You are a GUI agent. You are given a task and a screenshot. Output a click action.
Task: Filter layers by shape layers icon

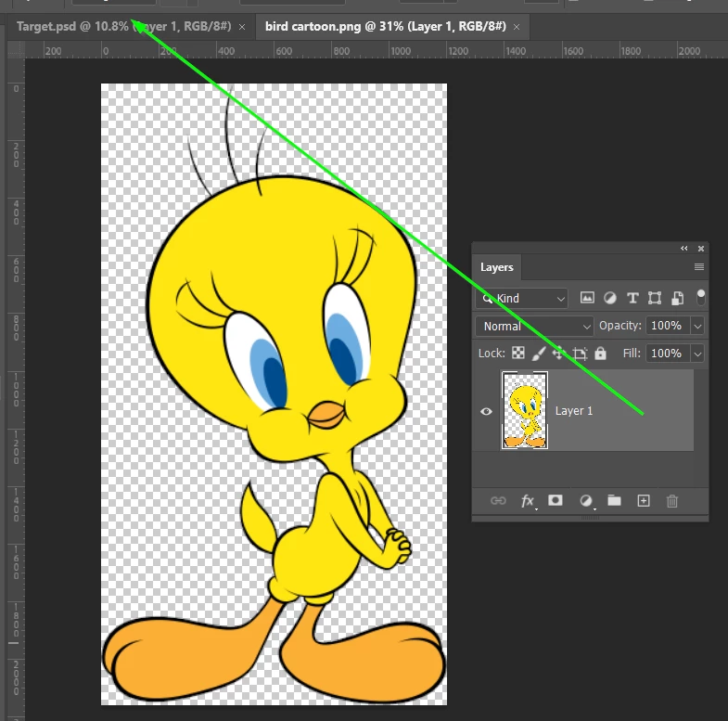click(655, 298)
